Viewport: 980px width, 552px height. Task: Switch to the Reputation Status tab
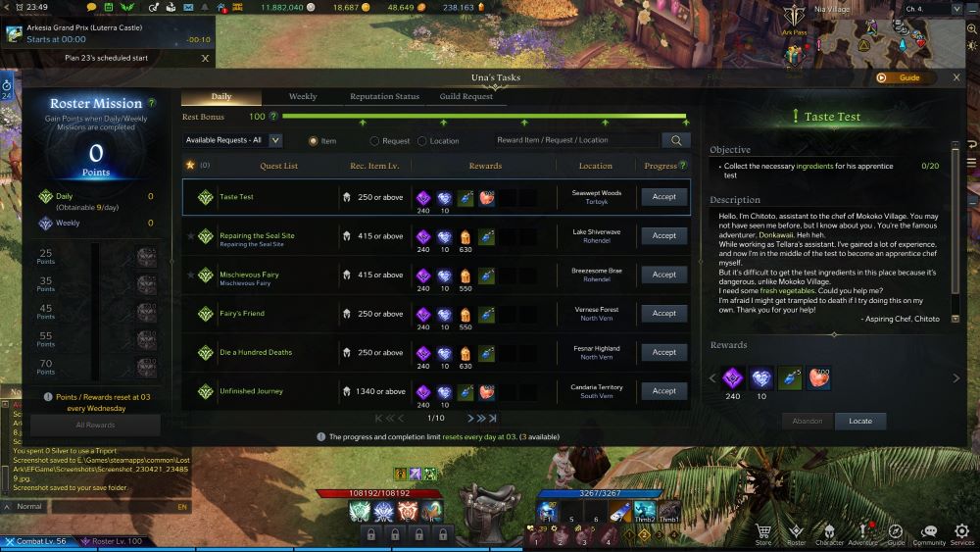[384, 96]
